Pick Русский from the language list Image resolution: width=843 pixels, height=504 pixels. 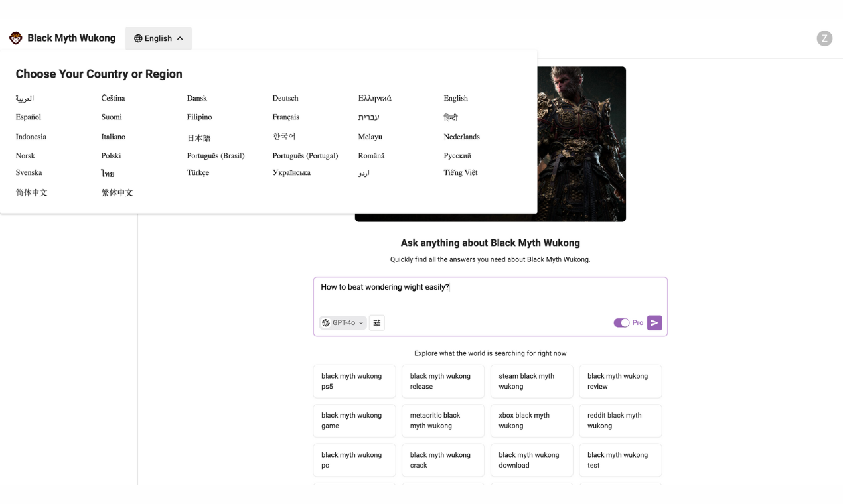[x=457, y=155]
